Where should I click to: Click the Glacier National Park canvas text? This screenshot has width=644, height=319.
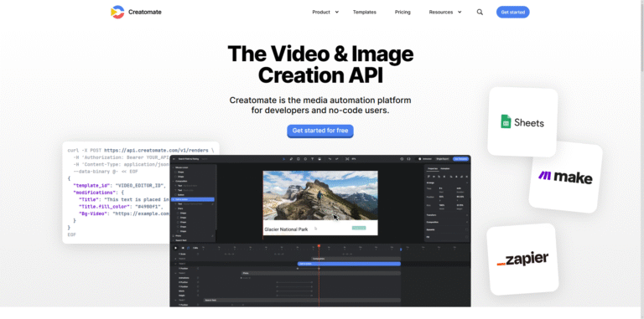click(x=286, y=229)
